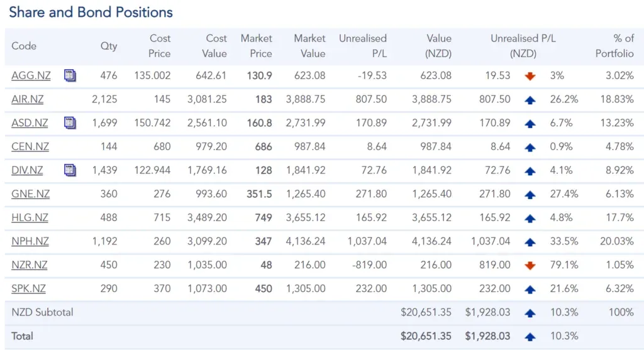Select HLG.NZ market price 749
The height and width of the screenshot is (350, 644).
coord(264,218)
